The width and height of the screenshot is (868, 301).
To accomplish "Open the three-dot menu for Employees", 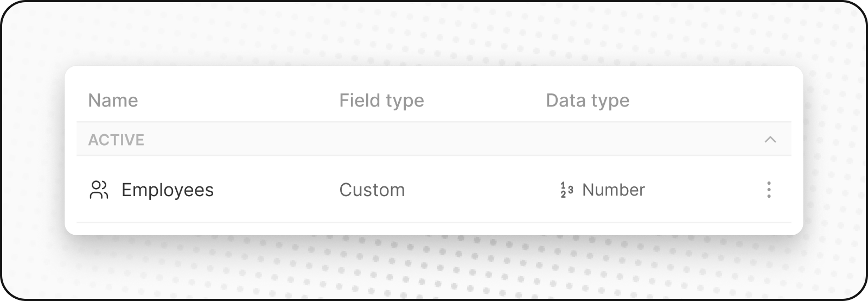I will tap(769, 190).
